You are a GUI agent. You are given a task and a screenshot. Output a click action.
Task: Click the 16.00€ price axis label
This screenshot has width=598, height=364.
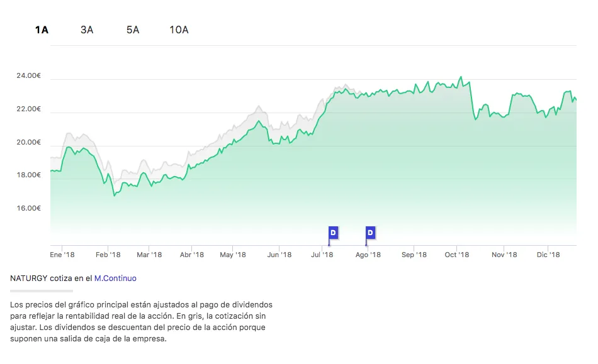28,209
